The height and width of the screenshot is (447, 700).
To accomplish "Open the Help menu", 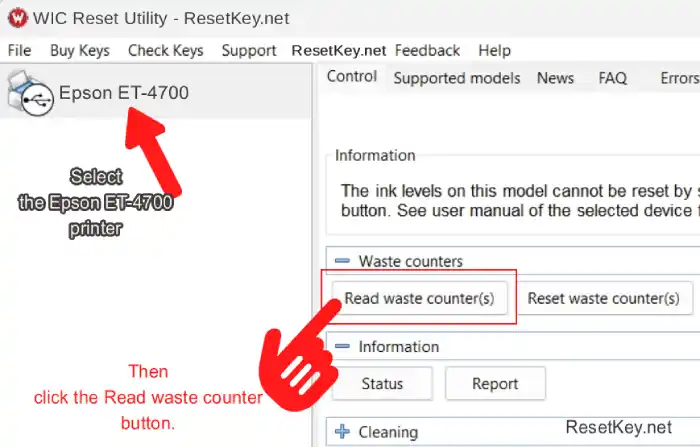I will click(495, 50).
